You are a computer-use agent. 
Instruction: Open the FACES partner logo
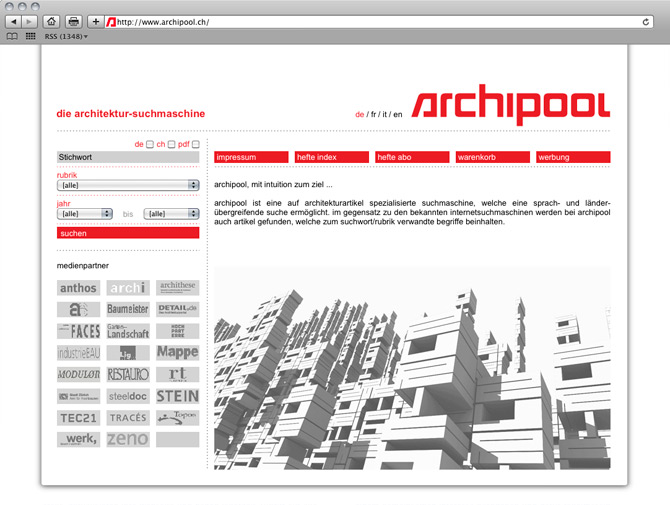click(78, 331)
